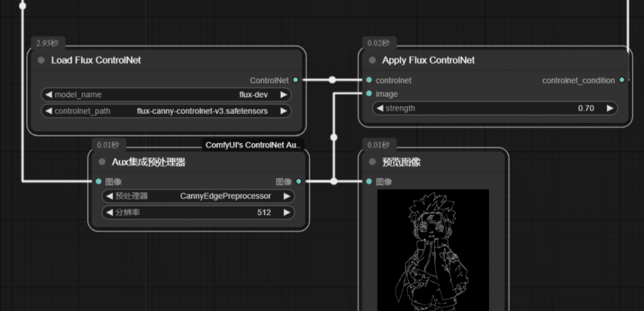Select Aux集成预处理器 node title
Viewport: 644px width, 311px height.
coord(149,162)
